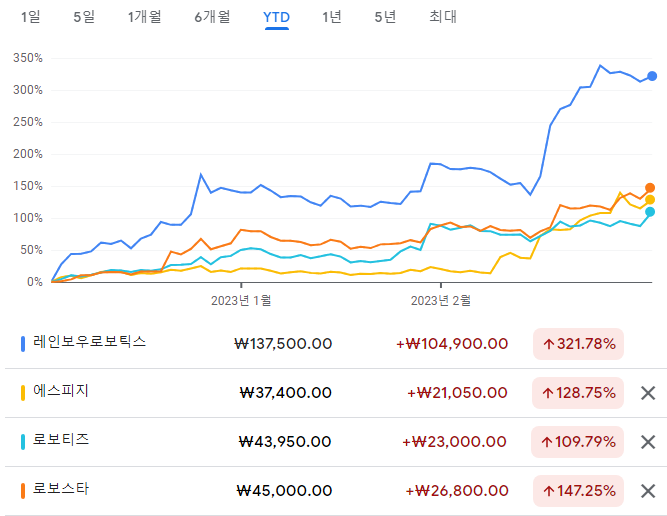Click the 250% y-axis label
The height and width of the screenshot is (516, 667).
[28, 122]
